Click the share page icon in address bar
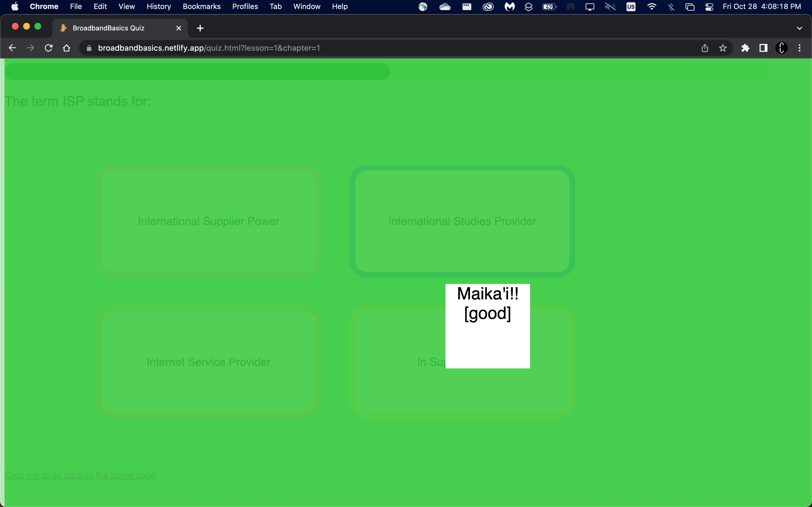 [x=705, y=48]
